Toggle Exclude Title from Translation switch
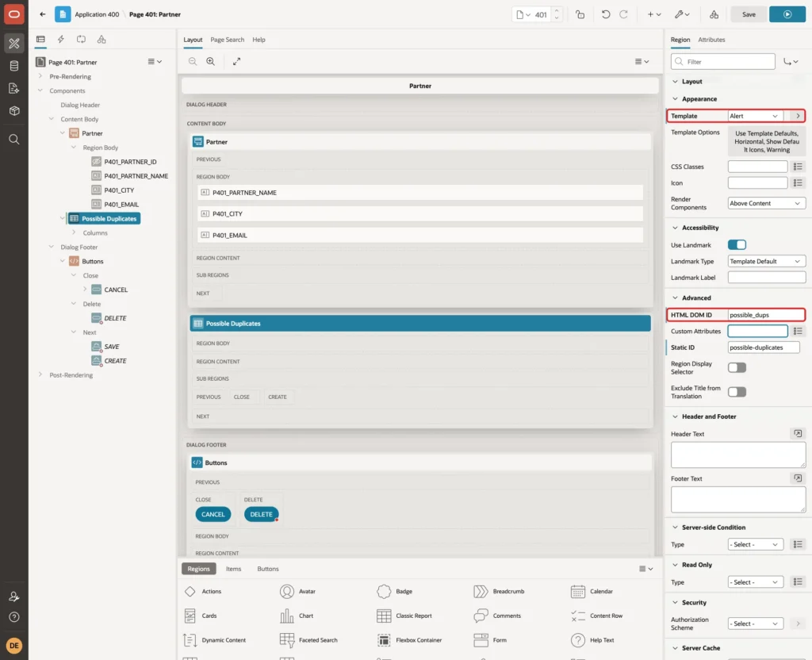812x660 pixels. (x=737, y=392)
